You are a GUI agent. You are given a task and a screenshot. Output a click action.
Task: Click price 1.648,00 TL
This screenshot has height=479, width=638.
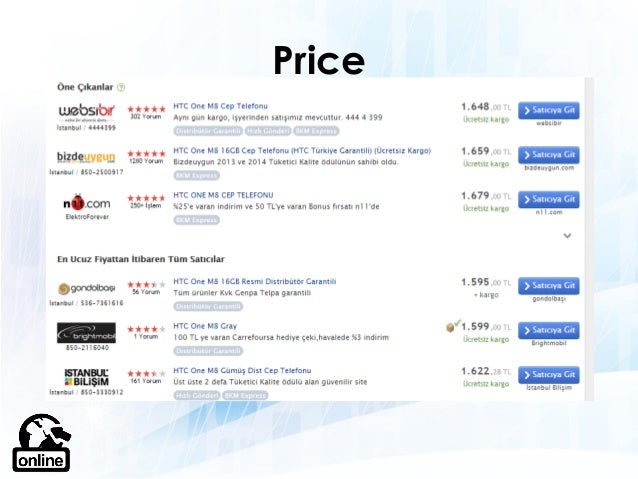coord(486,107)
